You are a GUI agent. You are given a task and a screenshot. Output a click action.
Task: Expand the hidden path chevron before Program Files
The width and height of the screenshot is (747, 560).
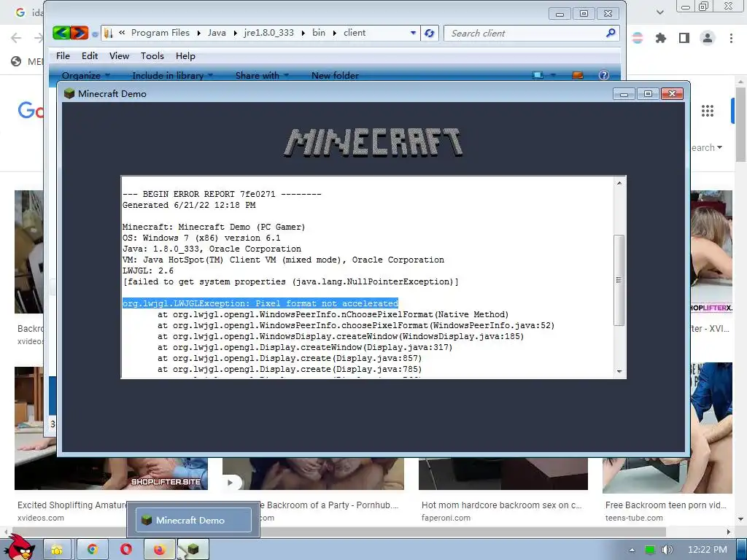[122, 32]
